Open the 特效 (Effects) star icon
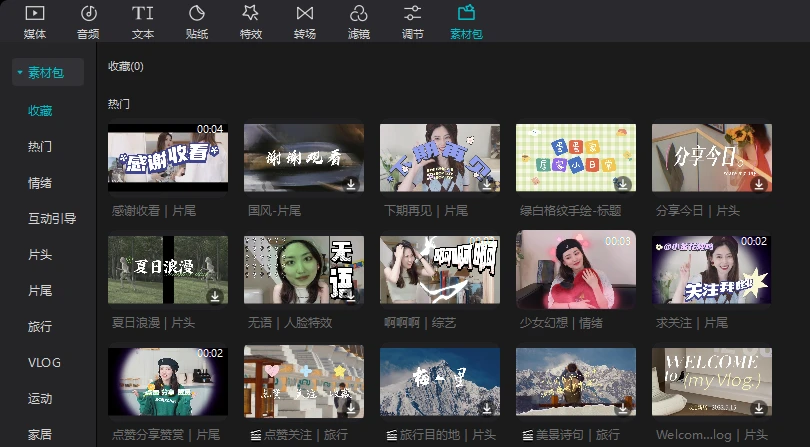The width and height of the screenshot is (810, 447). [x=251, y=14]
